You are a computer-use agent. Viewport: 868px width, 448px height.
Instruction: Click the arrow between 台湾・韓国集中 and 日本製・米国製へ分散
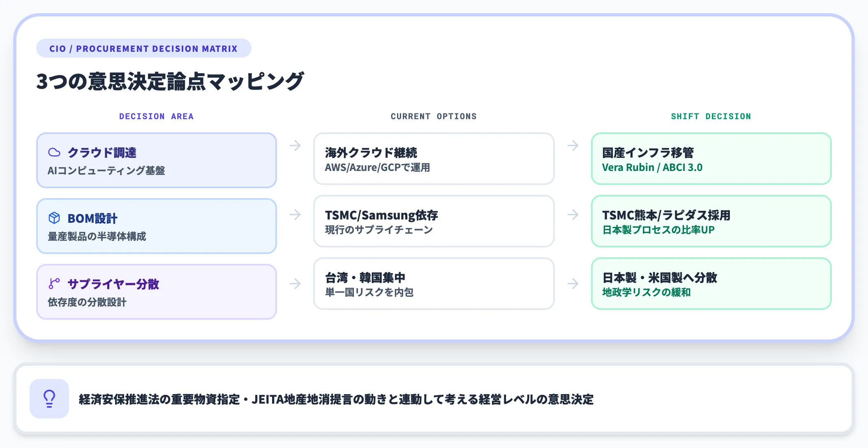573,284
